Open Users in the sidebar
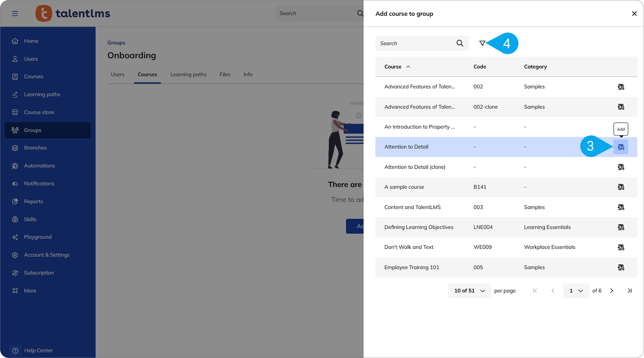The height and width of the screenshot is (358, 644). coord(48,59)
